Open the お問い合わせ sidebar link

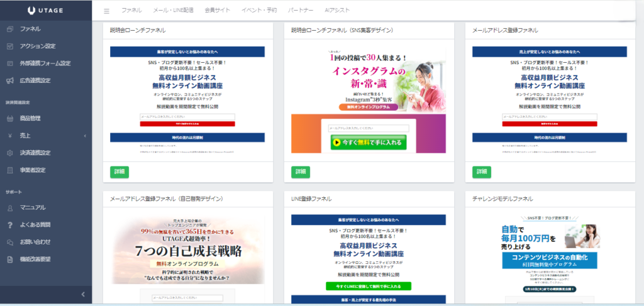35,241
